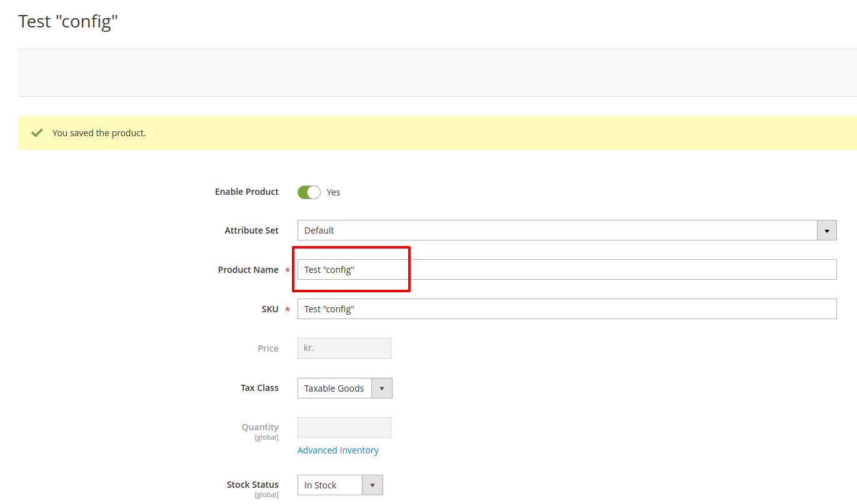
Task: Open the Tax Class dropdown showing Taxable Goods
Action: pyautogui.click(x=334, y=388)
